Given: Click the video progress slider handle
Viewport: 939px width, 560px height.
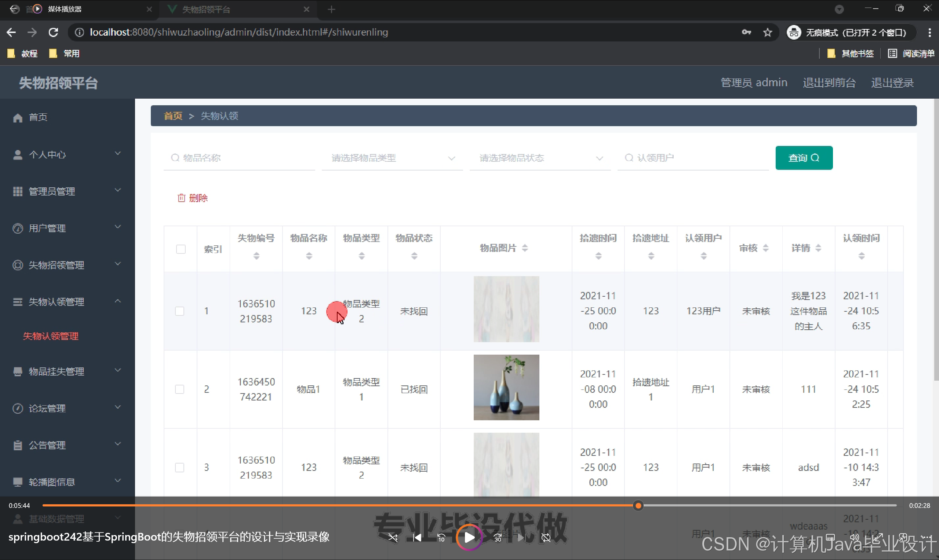Looking at the screenshot, I should point(638,506).
